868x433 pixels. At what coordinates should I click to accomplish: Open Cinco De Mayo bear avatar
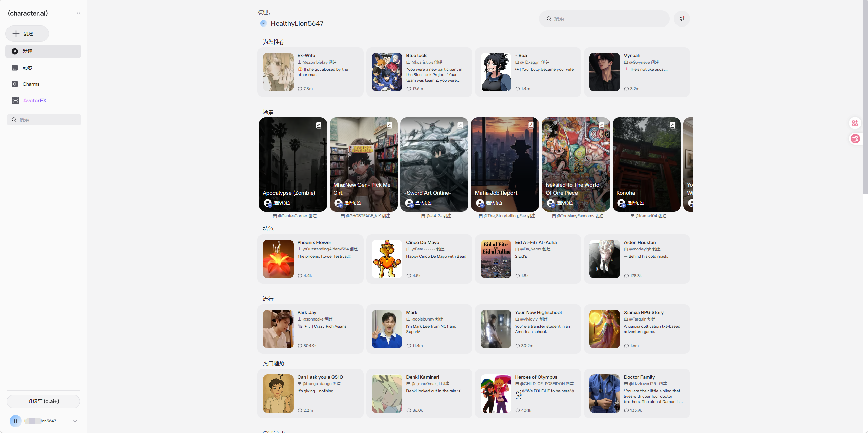pos(387,259)
